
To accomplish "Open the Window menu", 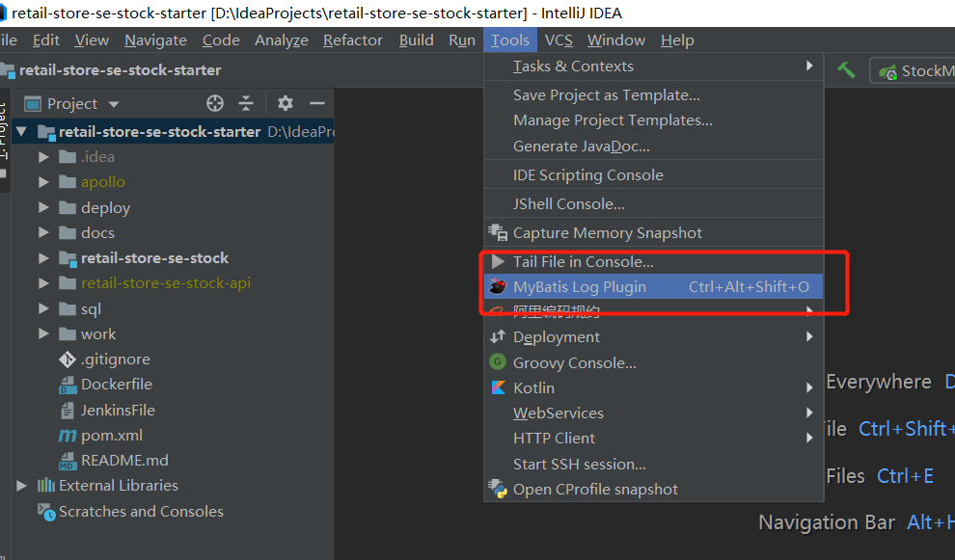I will pyautogui.click(x=615, y=40).
